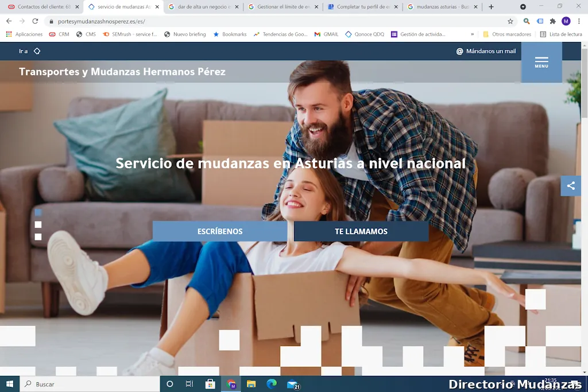Select the first slider indicator dot
588x392 pixels.
tap(38, 212)
